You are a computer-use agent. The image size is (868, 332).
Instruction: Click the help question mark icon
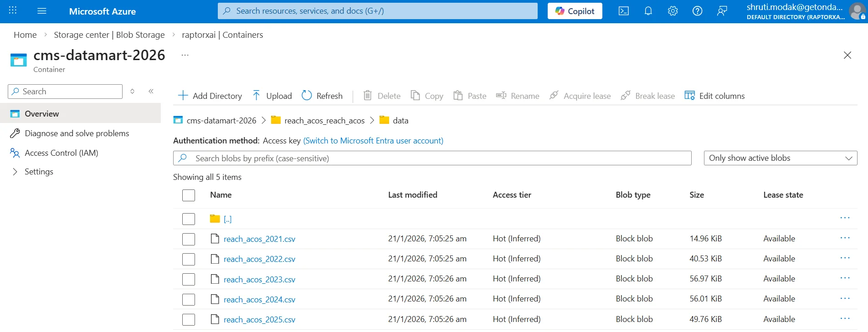(697, 11)
